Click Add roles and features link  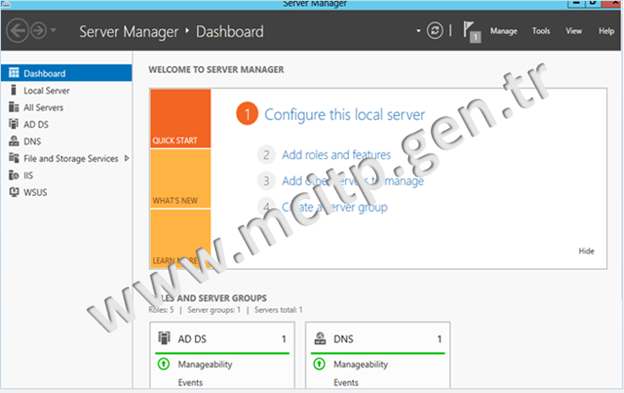[336, 155]
